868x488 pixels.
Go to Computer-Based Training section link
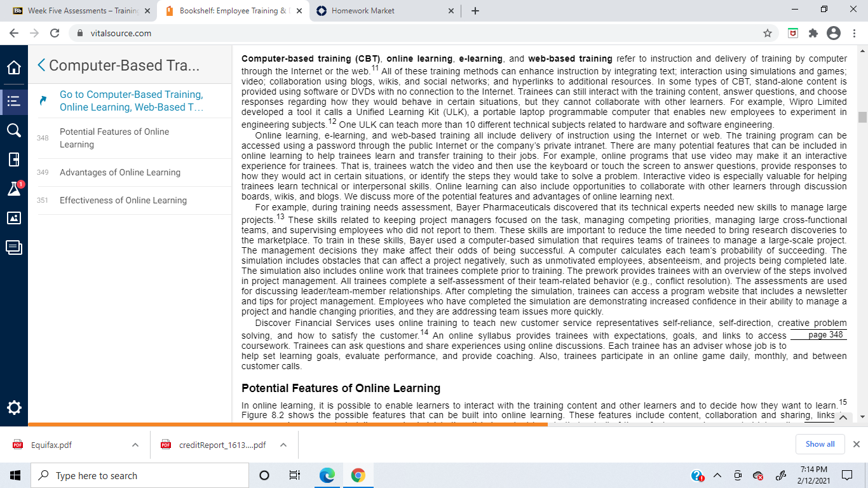[132, 101]
